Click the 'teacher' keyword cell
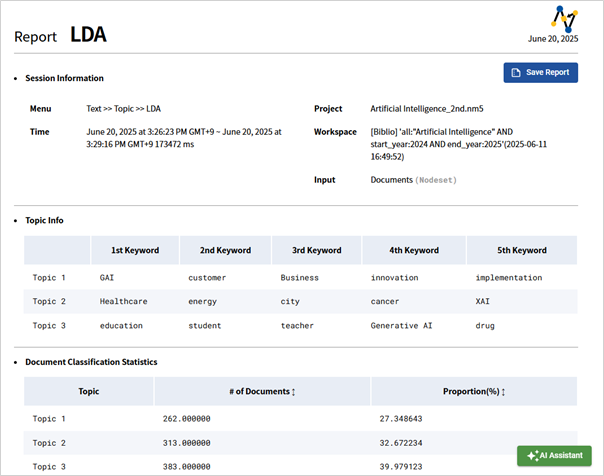 point(297,326)
